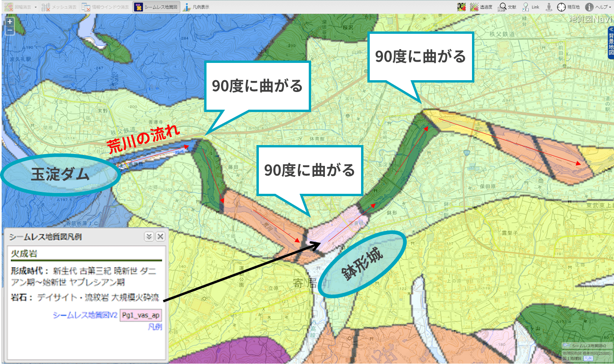Zoom in with the plus button
Viewport: 614px width, 364px height.
(x=10, y=22)
